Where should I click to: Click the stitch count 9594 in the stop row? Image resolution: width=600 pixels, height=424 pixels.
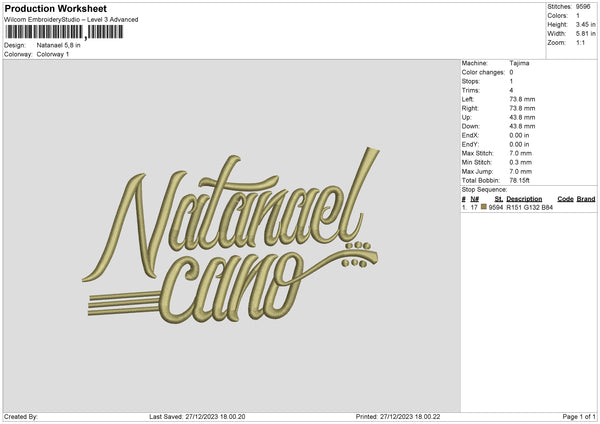click(x=496, y=207)
